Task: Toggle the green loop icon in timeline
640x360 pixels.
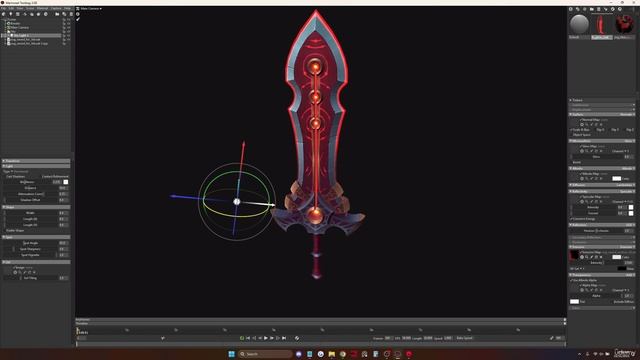Action: (242, 338)
